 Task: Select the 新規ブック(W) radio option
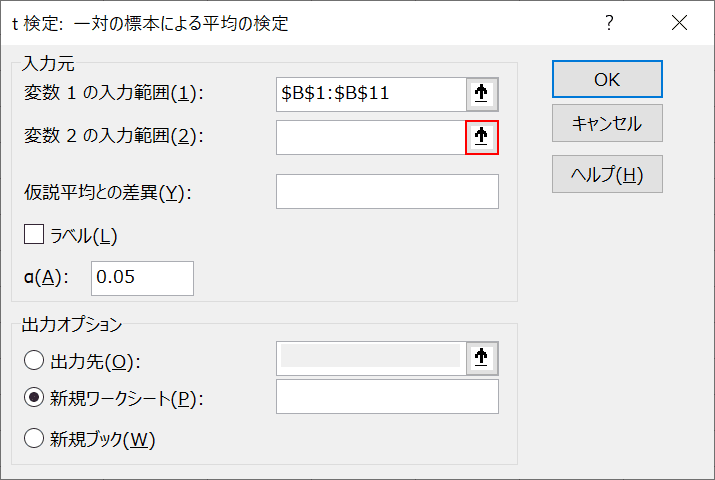pyautogui.click(x=34, y=439)
